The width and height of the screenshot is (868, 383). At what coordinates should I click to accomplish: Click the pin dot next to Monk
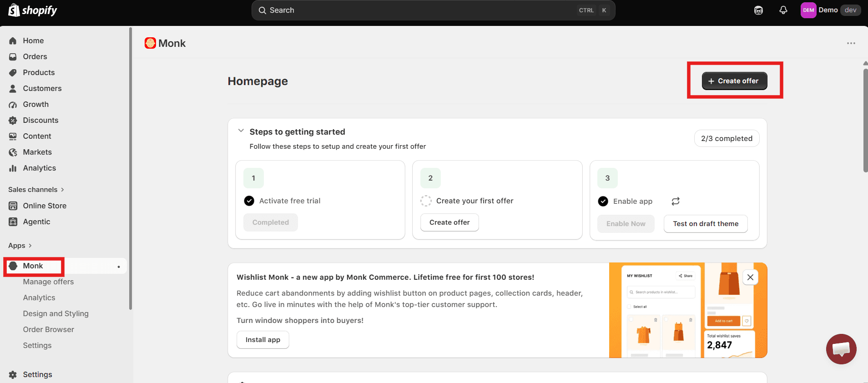click(x=119, y=267)
